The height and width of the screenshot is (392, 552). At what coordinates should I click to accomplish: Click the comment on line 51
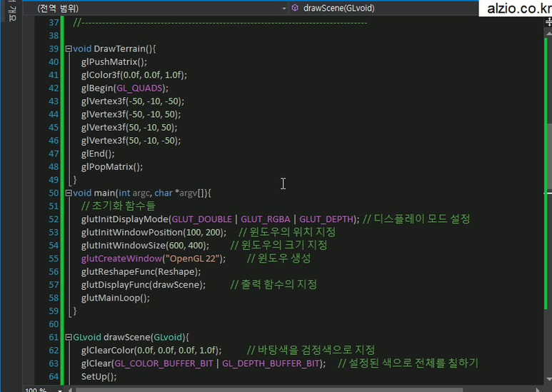pos(119,206)
